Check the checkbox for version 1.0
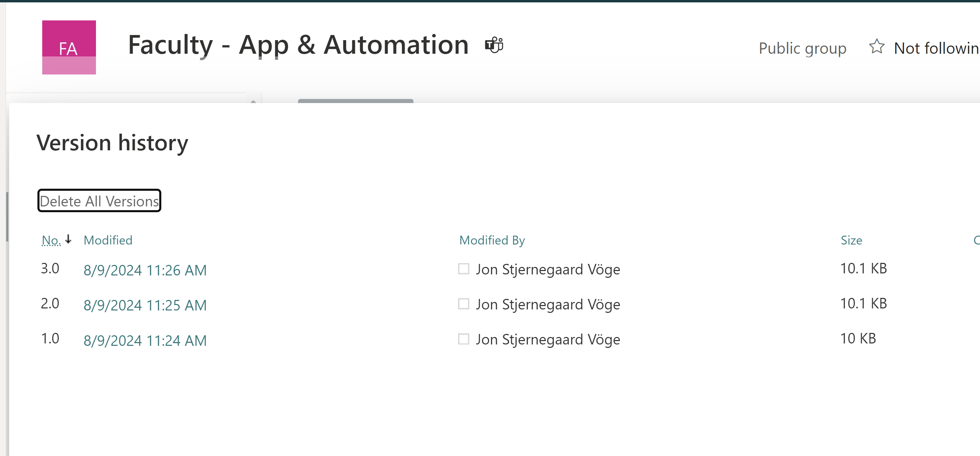Viewport: 980px width, 456px height. [x=464, y=339]
